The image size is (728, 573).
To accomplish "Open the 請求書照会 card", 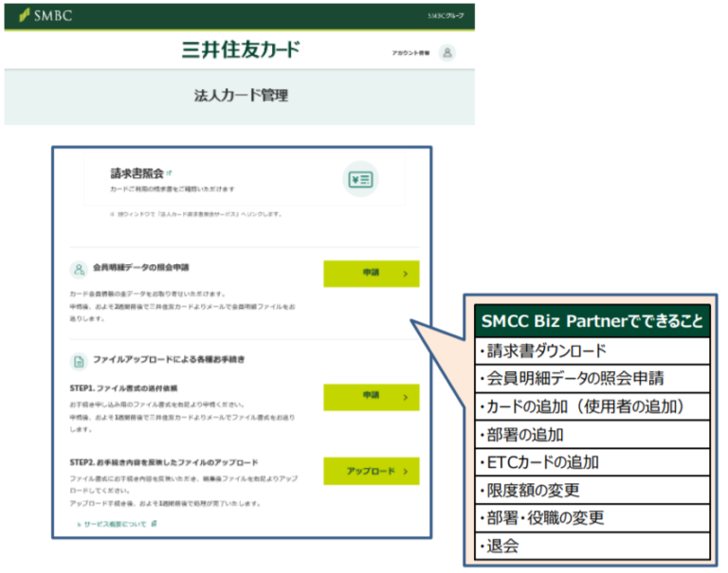I will (245, 179).
